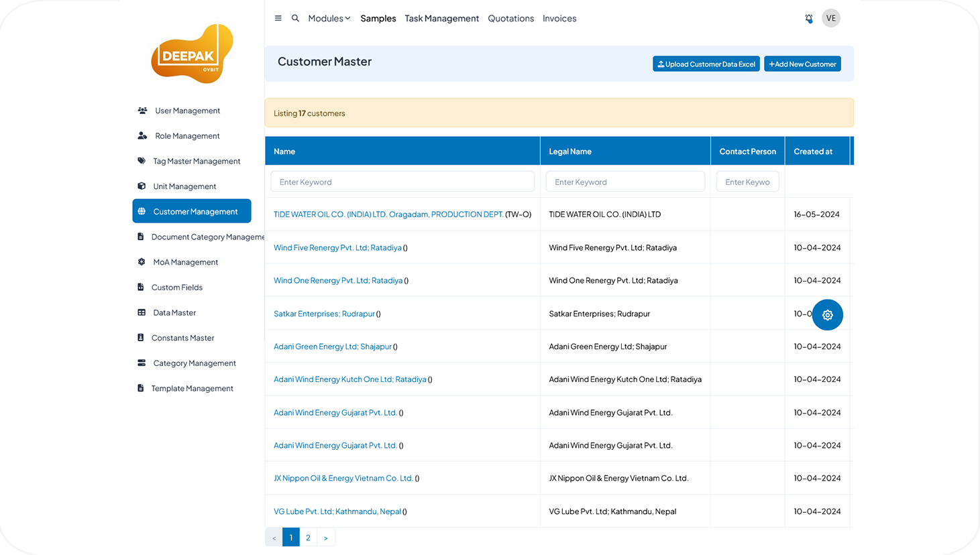980x555 pixels.
Task: Click the Legal Name keyword filter field
Action: 624,182
